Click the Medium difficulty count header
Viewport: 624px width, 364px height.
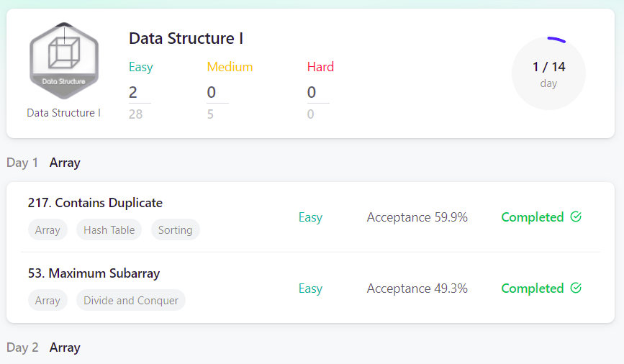pos(230,67)
